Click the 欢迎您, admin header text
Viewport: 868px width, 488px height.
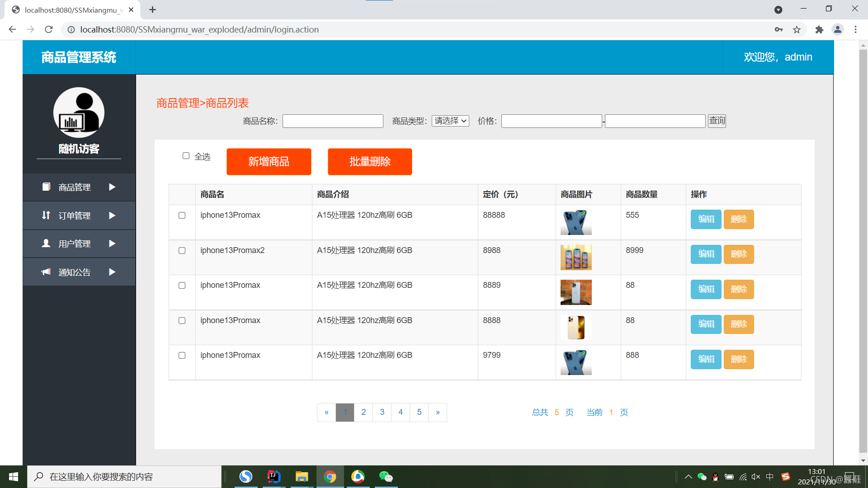coord(778,57)
